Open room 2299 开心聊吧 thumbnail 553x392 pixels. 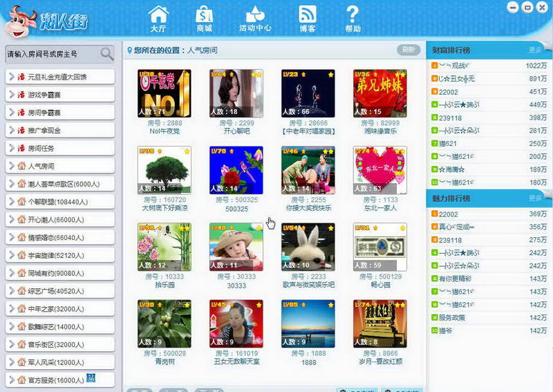pos(236,93)
